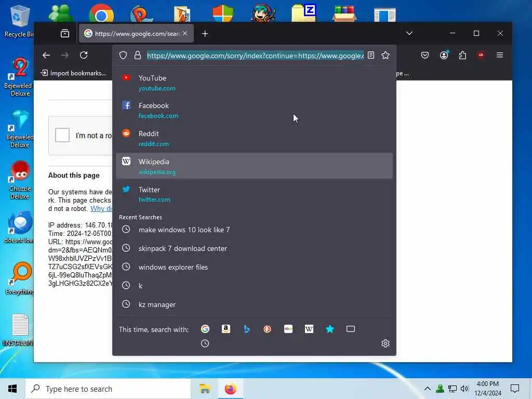Select the highlighted URL in address bar
This screenshot has height=399, width=532.
click(x=255, y=56)
